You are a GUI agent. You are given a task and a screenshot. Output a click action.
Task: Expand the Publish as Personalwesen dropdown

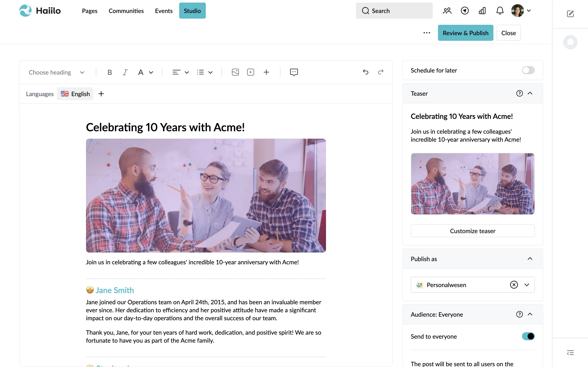pyautogui.click(x=527, y=285)
